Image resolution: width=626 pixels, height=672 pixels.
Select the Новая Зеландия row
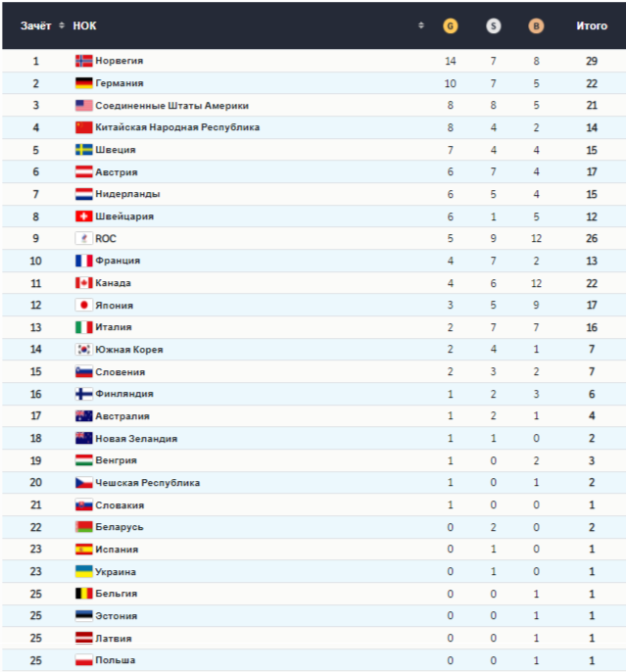point(313,438)
